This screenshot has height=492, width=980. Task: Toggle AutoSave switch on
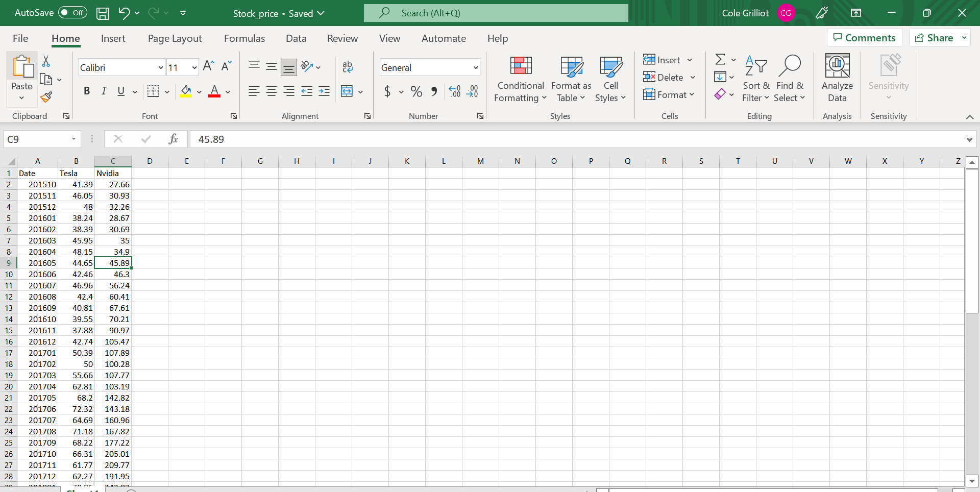point(72,13)
